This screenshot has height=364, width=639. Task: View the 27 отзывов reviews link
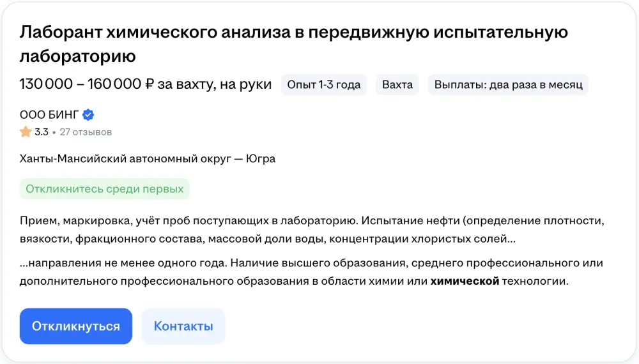click(86, 132)
